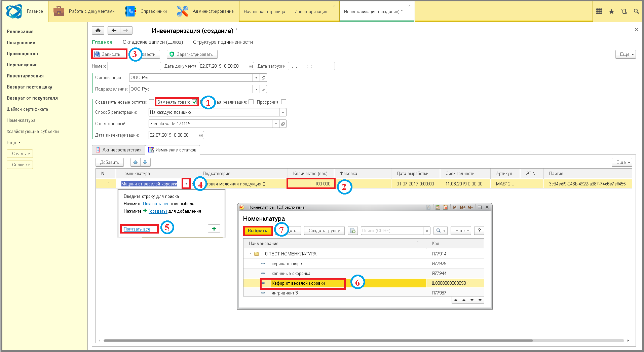
Task: Open favorites star icon
Action: pyautogui.click(x=611, y=11)
